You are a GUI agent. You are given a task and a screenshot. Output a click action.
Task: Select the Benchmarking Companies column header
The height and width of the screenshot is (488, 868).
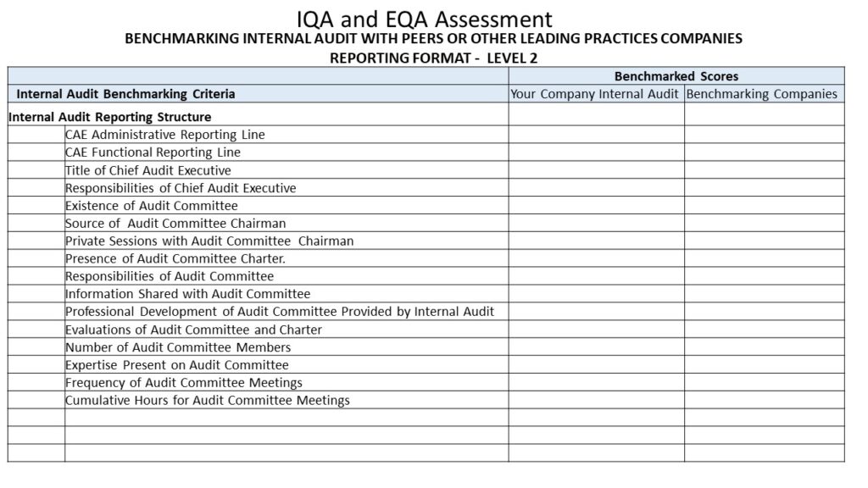(761, 94)
